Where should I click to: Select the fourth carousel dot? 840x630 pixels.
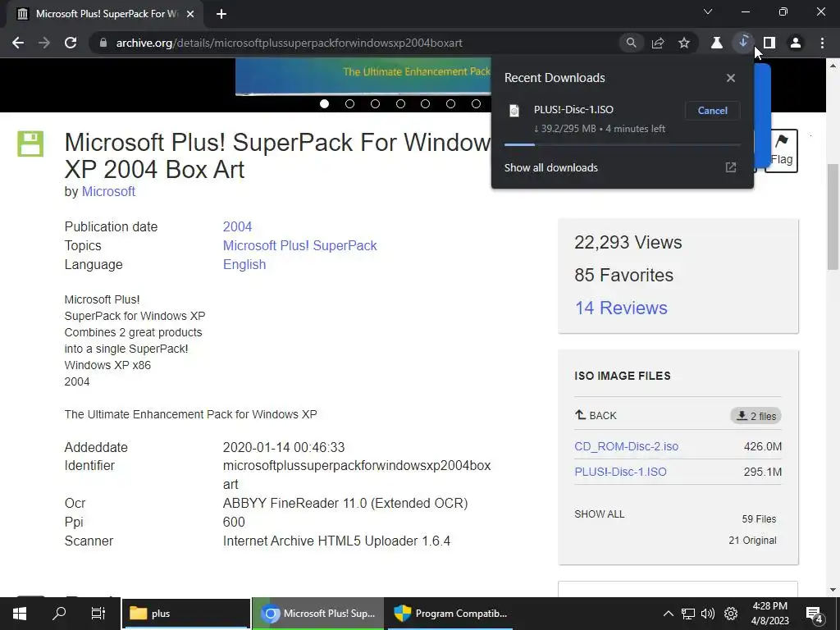click(400, 104)
